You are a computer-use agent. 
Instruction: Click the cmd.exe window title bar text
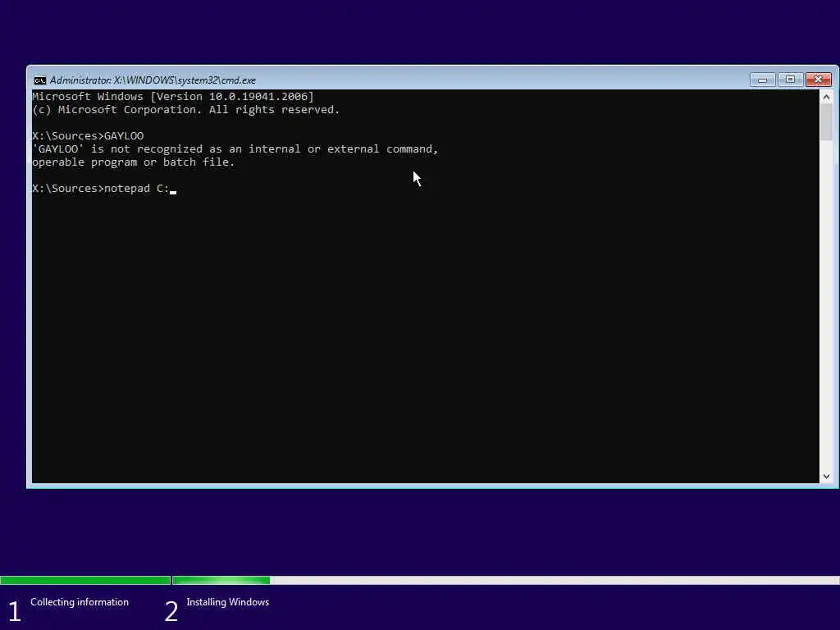(x=153, y=80)
